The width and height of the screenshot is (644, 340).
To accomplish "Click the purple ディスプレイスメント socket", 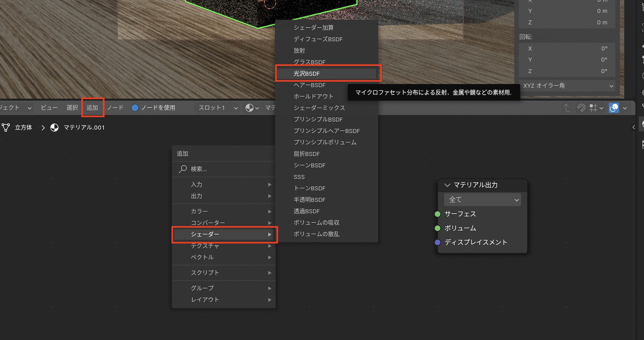I will (x=438, y=242).
